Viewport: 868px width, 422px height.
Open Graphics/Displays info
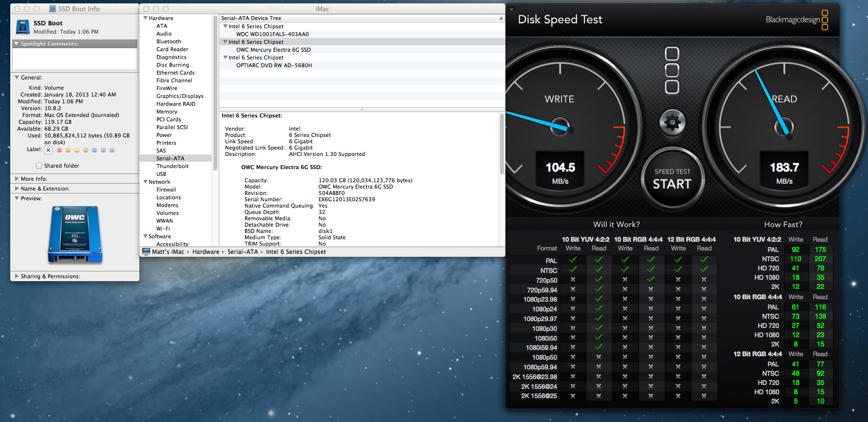coord(180,96)
